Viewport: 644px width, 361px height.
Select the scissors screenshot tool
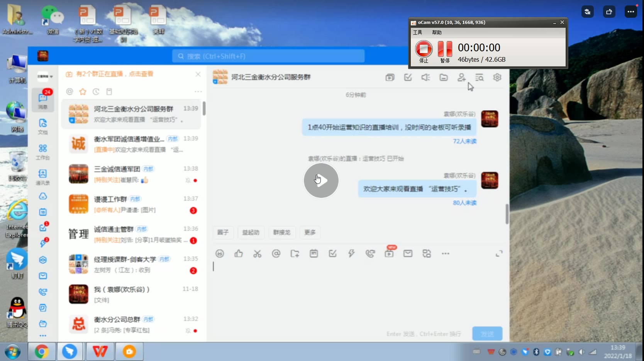tap(257, 253)
